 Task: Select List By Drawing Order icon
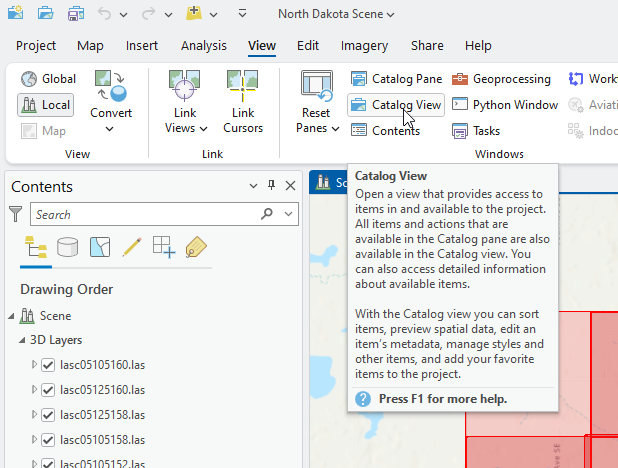click(36, 247)
